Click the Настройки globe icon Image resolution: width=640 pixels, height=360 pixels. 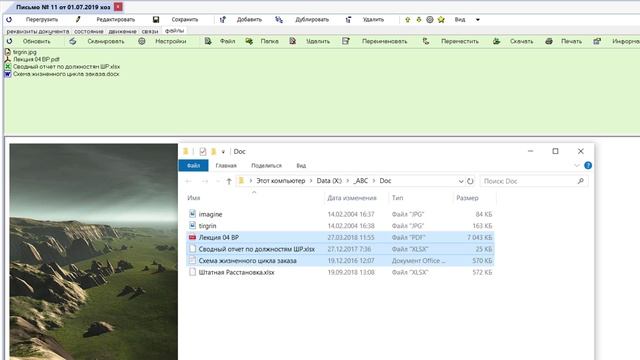coord(142,41)
